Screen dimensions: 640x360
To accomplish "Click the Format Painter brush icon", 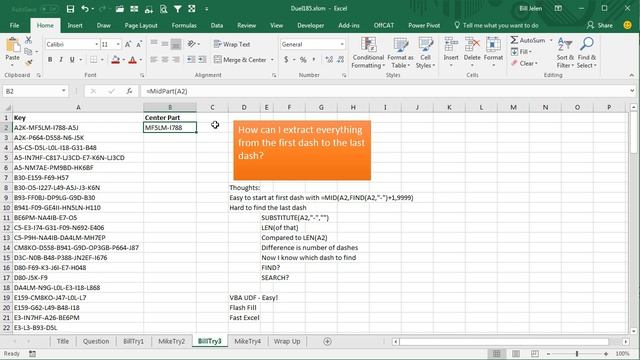I will [x=28, y=62].
